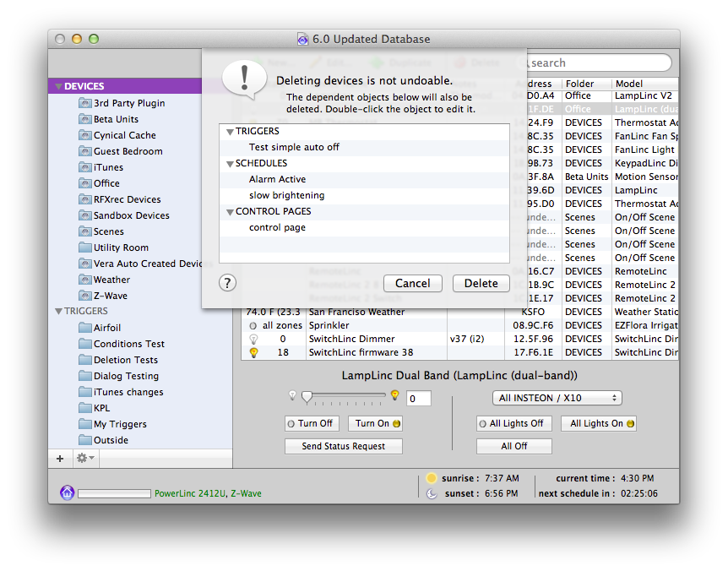Open the 3rd Party Plugin folder icon
Screen dimensions: 728x571
85,102
